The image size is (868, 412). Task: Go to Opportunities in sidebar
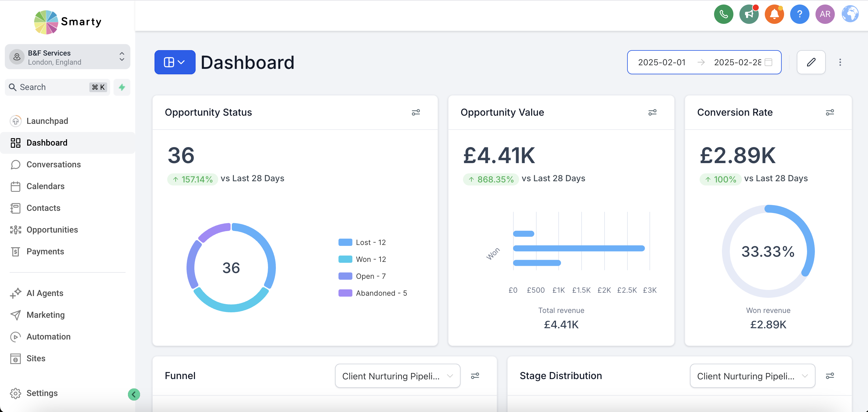(x=52, y=230)
